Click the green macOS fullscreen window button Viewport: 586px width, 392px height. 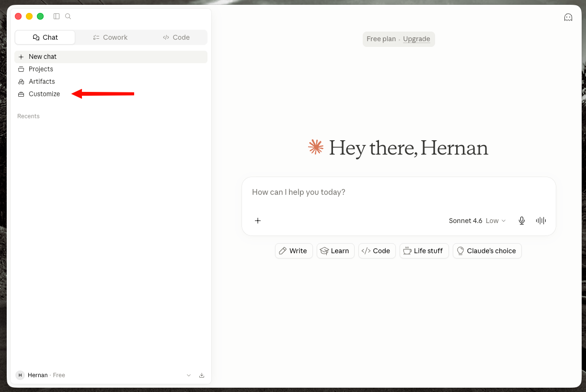click(40, 16)
